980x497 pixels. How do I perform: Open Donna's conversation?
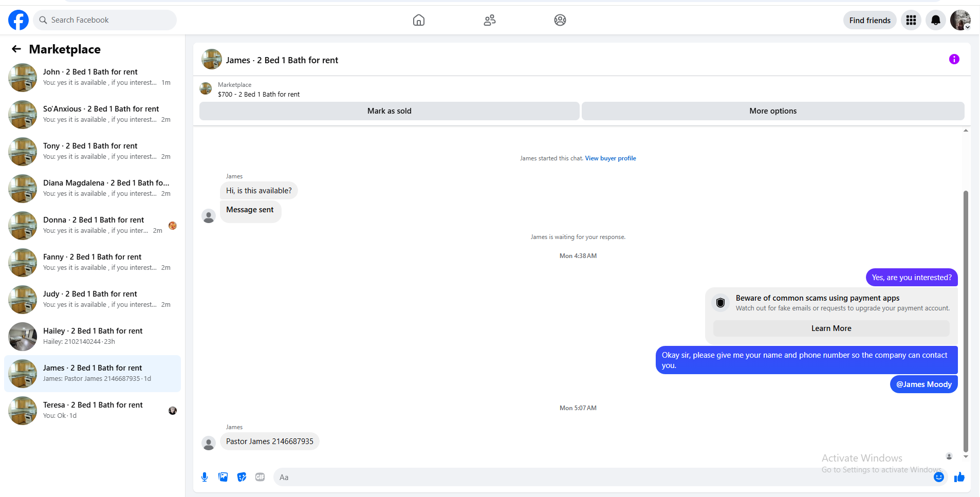tap(93, 226)
